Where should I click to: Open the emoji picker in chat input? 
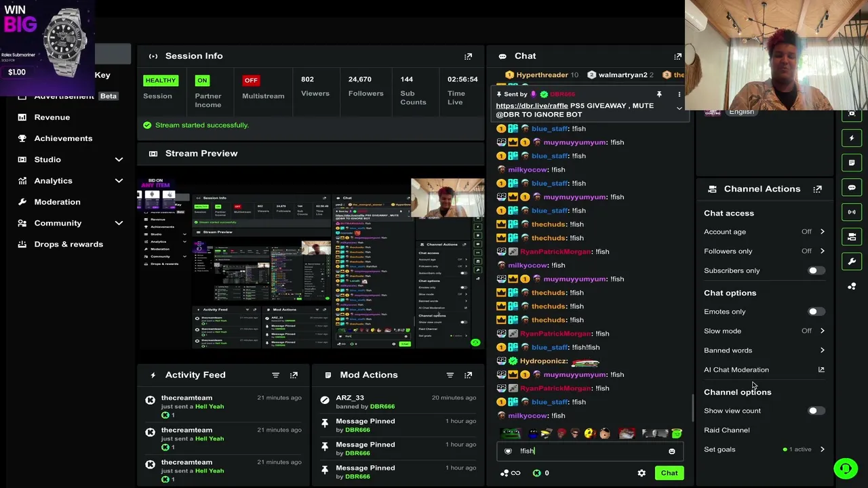pos(671,451)
